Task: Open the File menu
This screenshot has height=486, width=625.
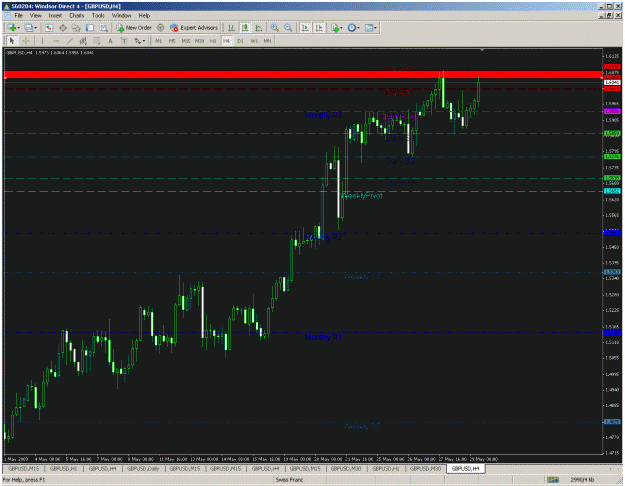Action: [18, 15]
